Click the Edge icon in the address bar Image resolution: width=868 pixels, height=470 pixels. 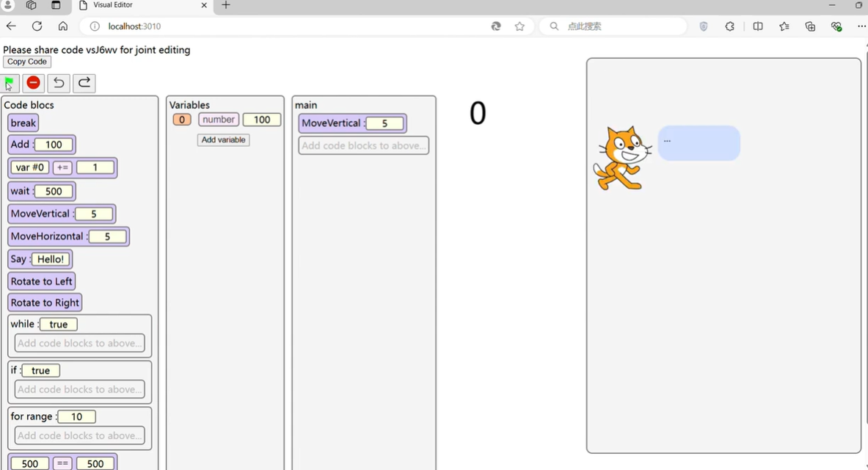[496, 26]
